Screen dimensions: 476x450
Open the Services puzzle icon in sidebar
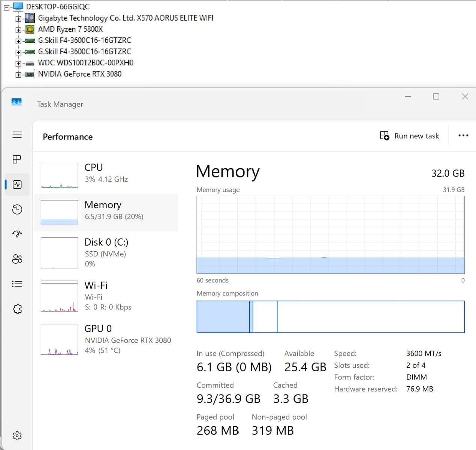coord(17,309)
